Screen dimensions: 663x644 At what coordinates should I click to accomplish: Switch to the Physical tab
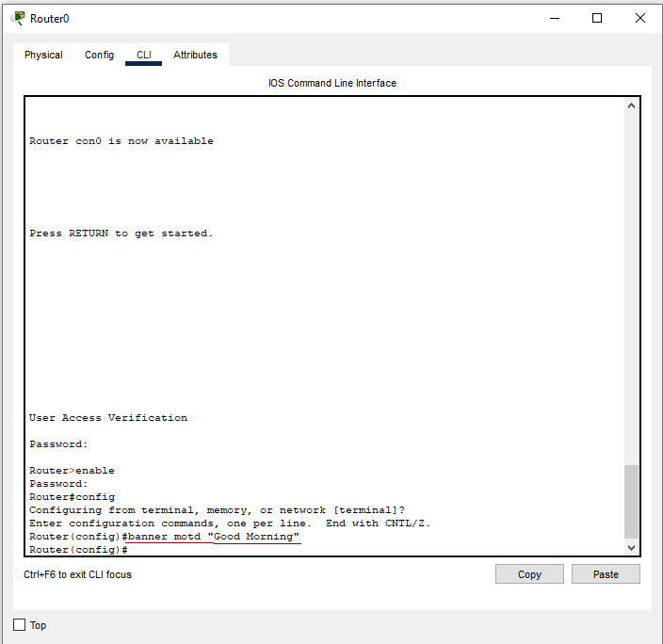(x=43, y=55)
